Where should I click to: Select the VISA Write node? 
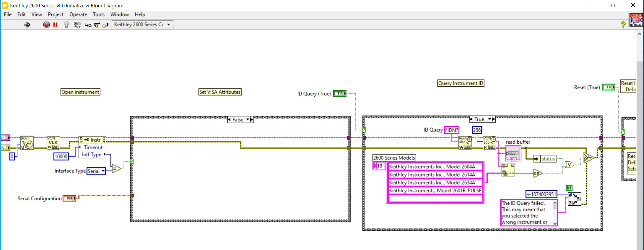coord(465,143)
